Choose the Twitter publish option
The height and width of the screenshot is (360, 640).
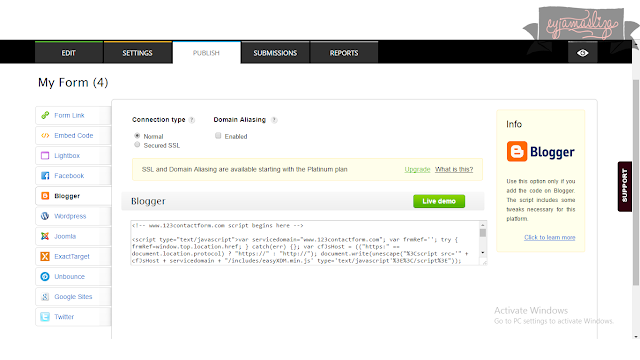tap(73, 317)
